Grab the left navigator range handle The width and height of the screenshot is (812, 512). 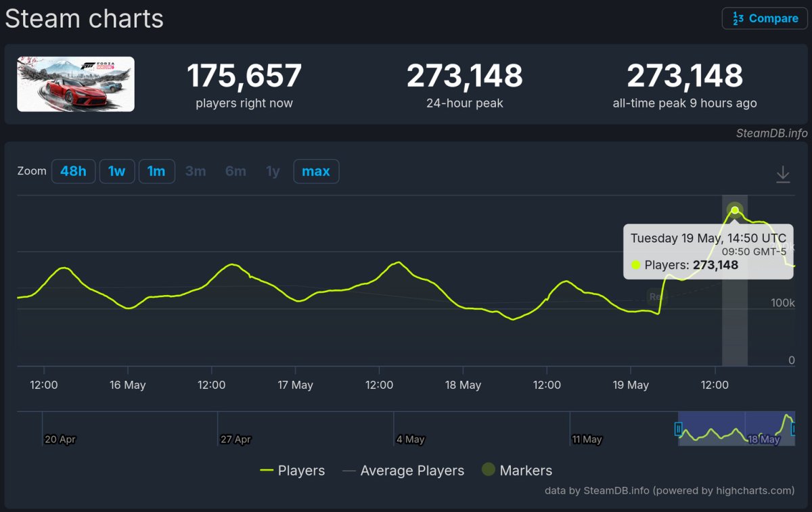678,429
